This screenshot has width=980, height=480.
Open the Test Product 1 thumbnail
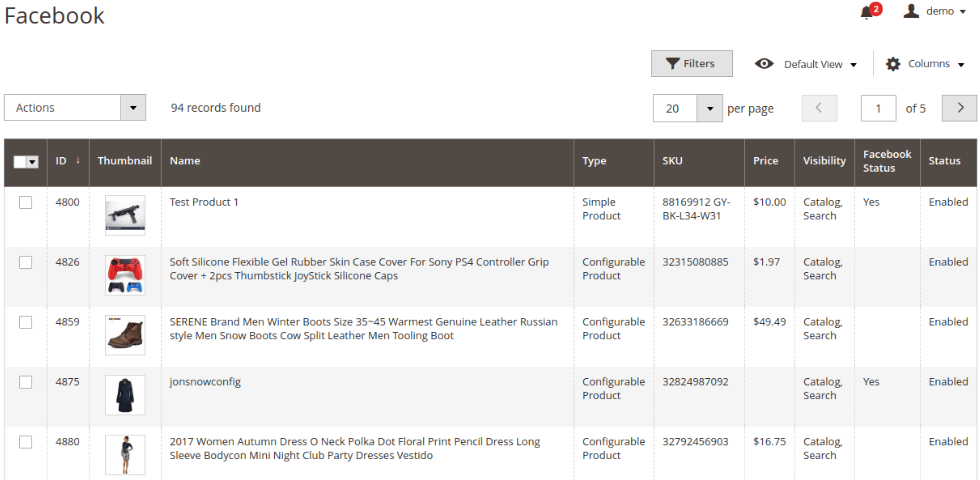tap(125, 215)
